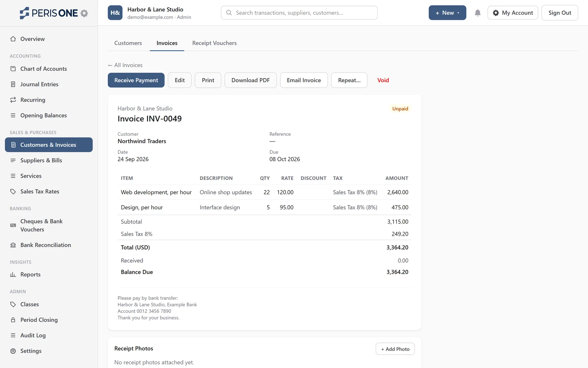Viewport: 588px width, 368px height.
Task: Void this invoice
Action: pos(383,80)
